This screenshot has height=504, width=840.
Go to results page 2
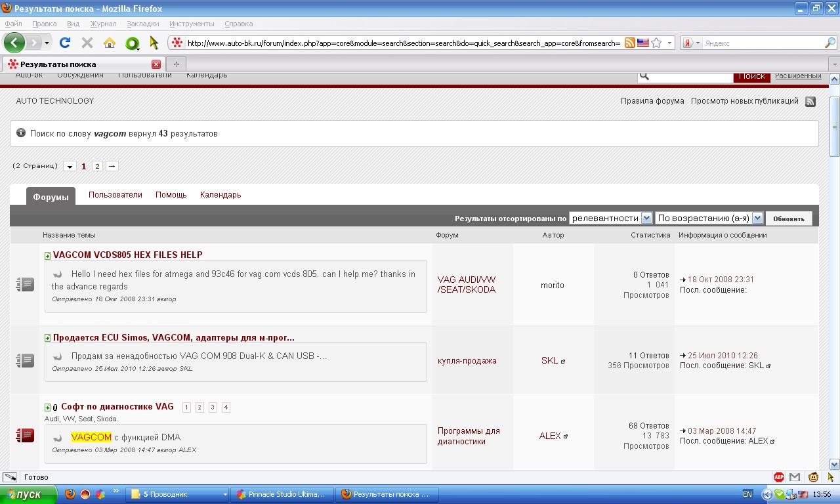pyautogui.click(x=97, y=166)
